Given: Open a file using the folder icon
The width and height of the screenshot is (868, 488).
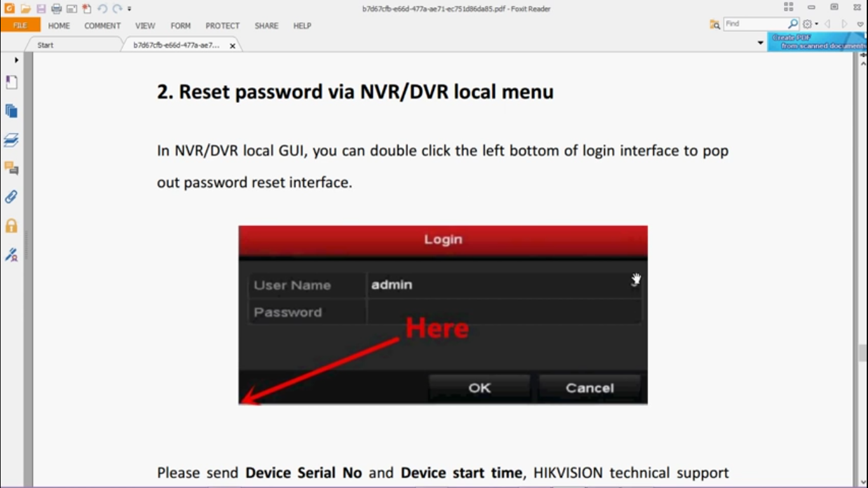Looking at the screenshot, I should point(25,9).
